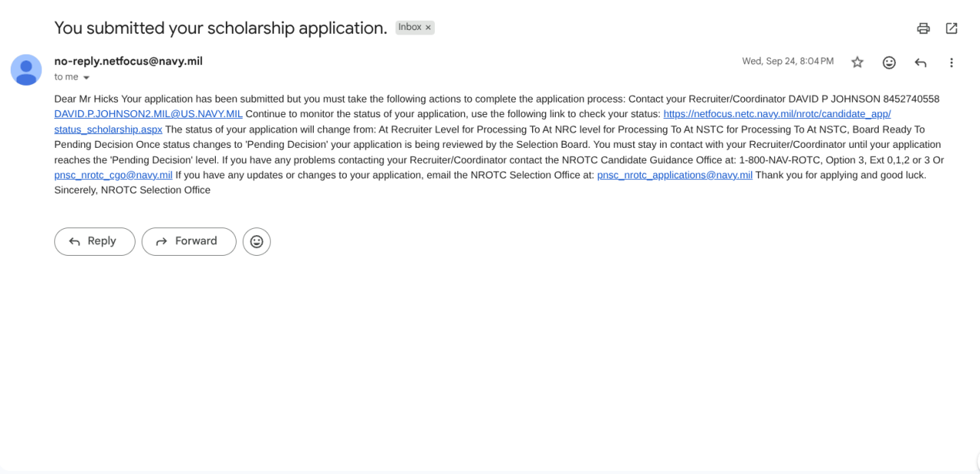980x474 pixels.
Task: Click the sender name no-reply.netfocus@navy.mil
Action: pos(129,61)
